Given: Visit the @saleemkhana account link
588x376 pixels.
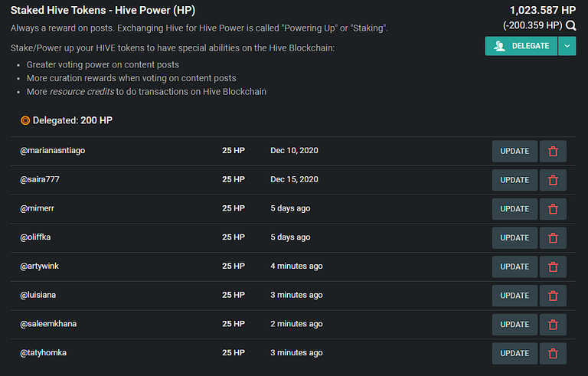Looking at the screenshot, I should coord(48,324).
